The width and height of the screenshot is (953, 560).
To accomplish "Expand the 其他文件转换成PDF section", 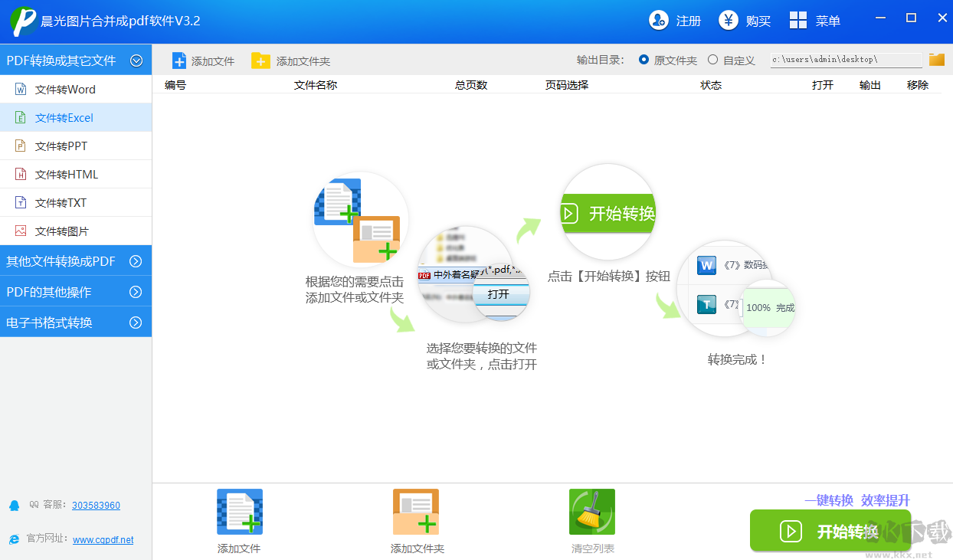I will [x=136, y=261].
